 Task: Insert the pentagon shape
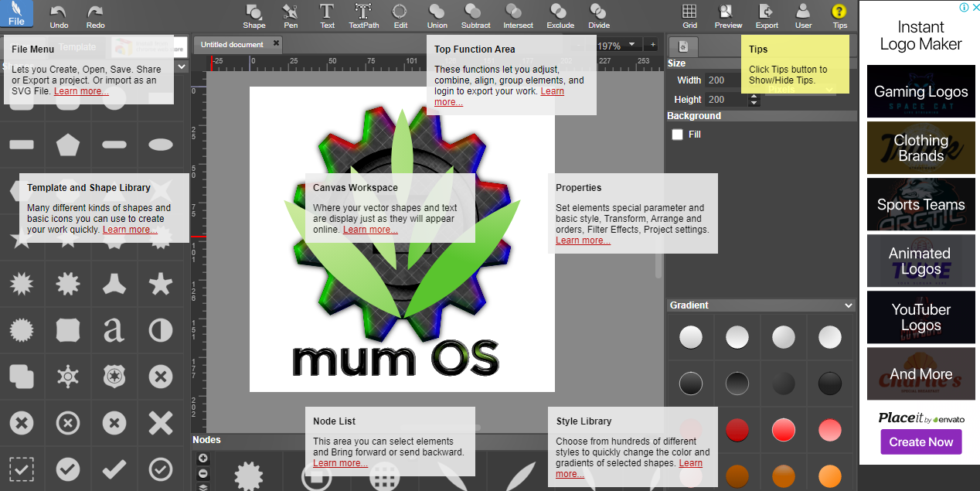coord(68,145)
